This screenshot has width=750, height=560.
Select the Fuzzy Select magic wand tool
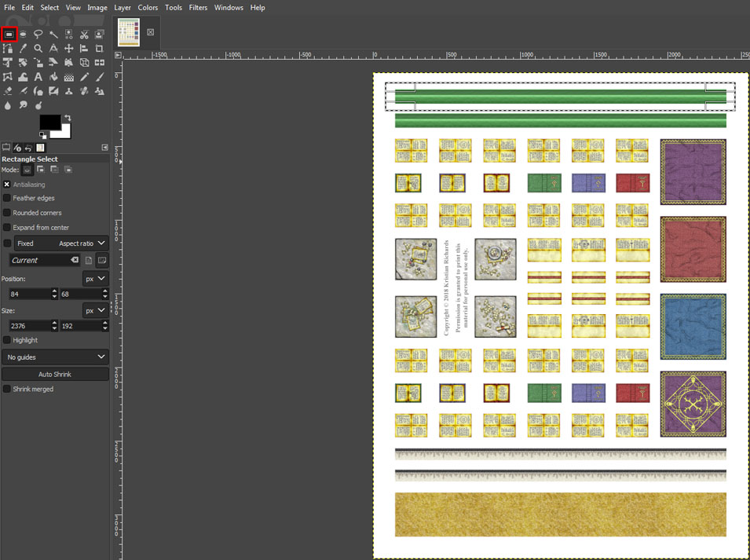[x=54, y=34]
